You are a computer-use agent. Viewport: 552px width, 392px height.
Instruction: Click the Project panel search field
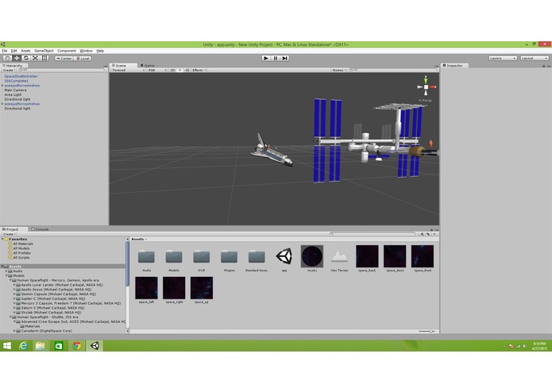(x=373, y=234)
